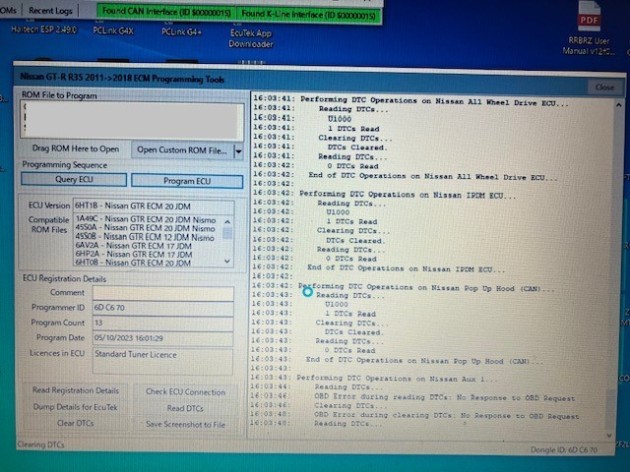
Task: Select 1A49C - Nissan GTR ECM 20 JDM Nismo
Action: (146, 220)
